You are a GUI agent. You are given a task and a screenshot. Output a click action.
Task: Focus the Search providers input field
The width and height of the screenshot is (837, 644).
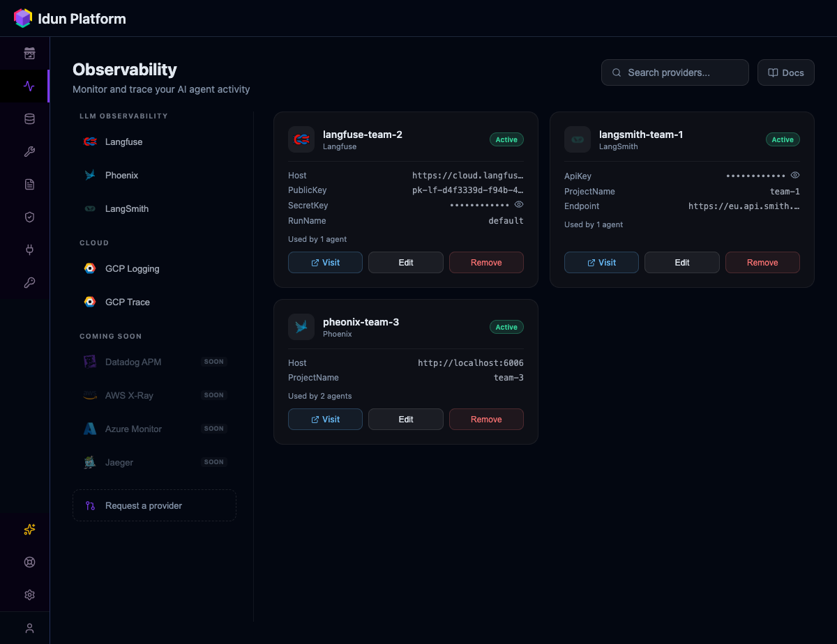(x=675, y=72)
